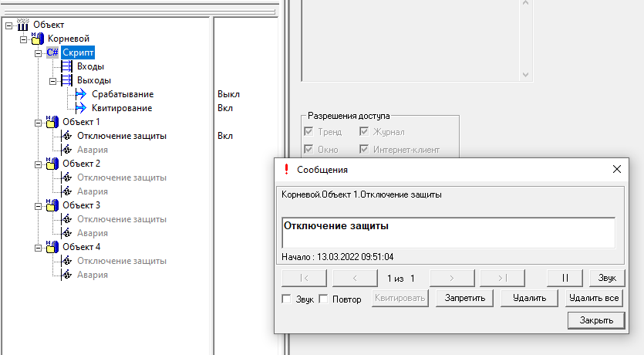
Task: Click Объект 1 Отключение защиты signal icon
Action: [x=66, y=136]
